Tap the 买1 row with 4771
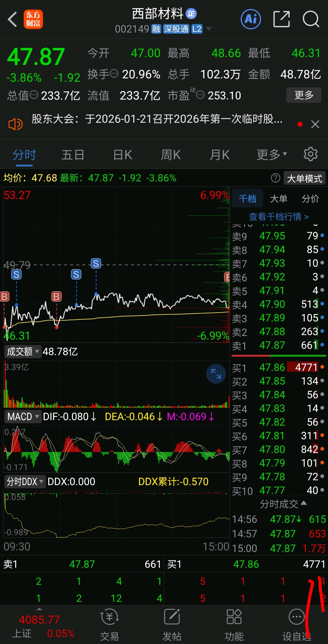This screenshot has width=328, height=644. (278, 368)
